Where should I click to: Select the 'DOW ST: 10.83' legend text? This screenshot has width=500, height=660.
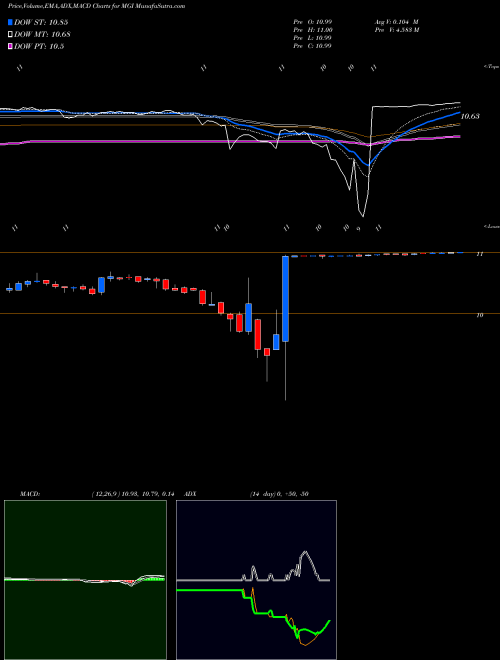[x=41, y=22]
